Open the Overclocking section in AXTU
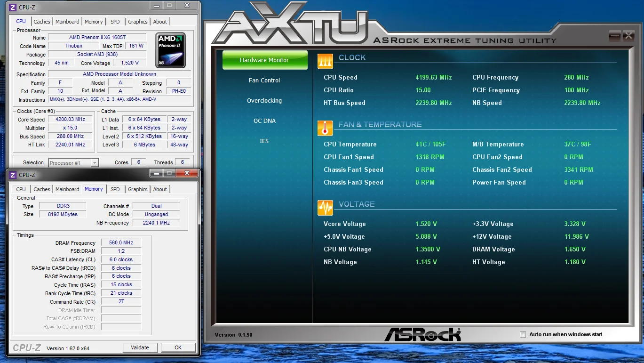 coord(264,101)
